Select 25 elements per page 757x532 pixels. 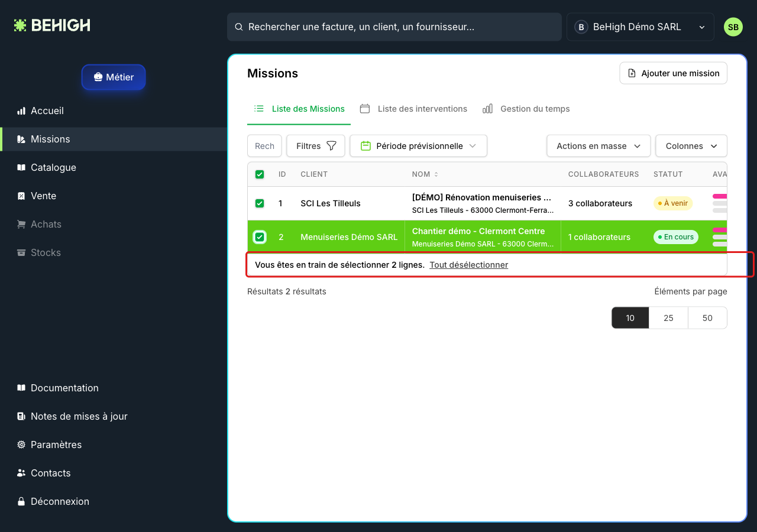668,318
